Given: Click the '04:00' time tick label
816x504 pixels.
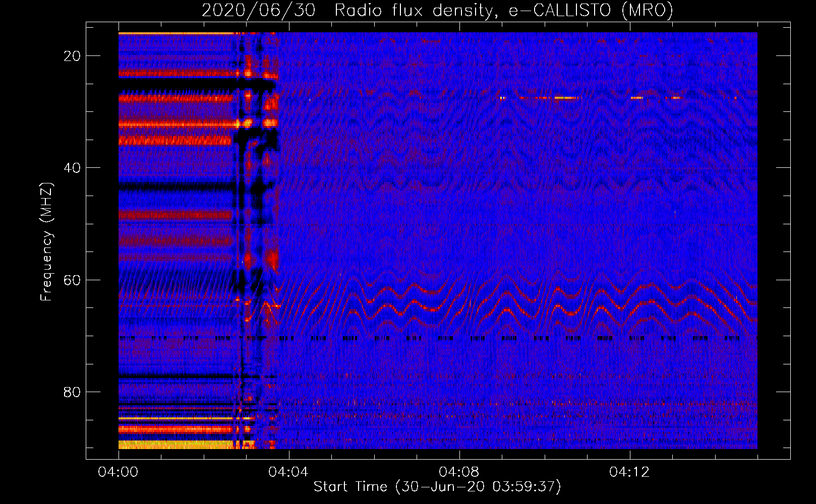Looking at the screenshot, I should pos(118,472).
